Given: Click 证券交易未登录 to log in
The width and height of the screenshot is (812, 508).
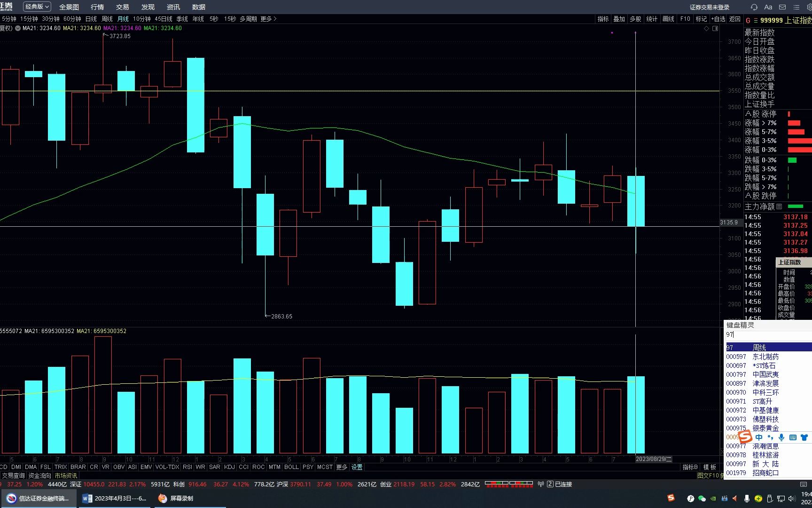Looking at the screenshot, I should [710, 7].
